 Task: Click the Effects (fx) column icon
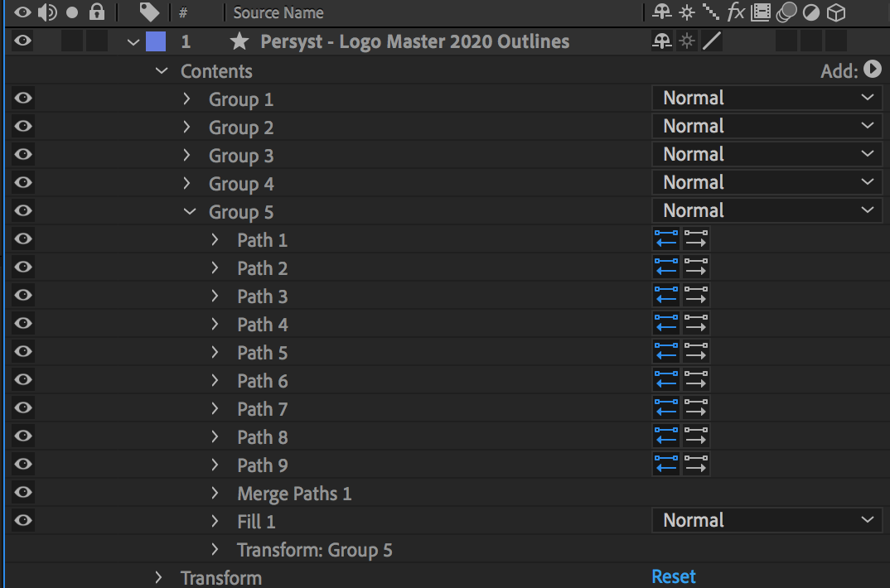pos(736,12)
